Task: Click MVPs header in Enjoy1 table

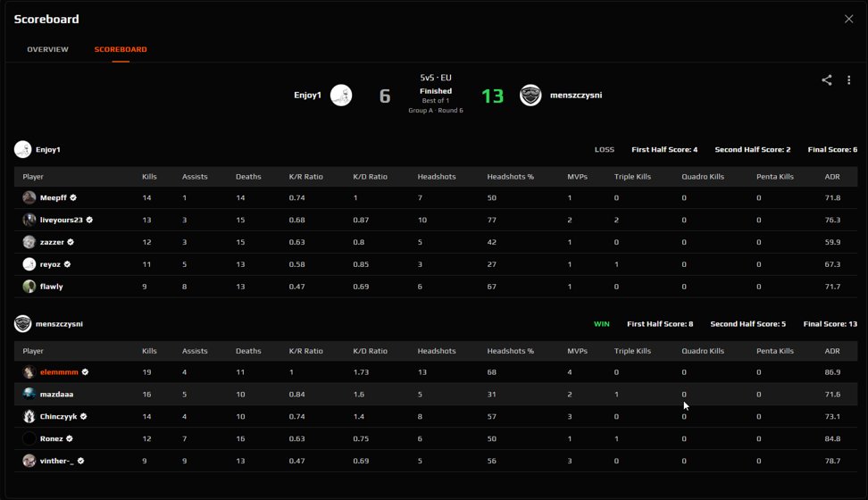Action: tap(578, 177)
